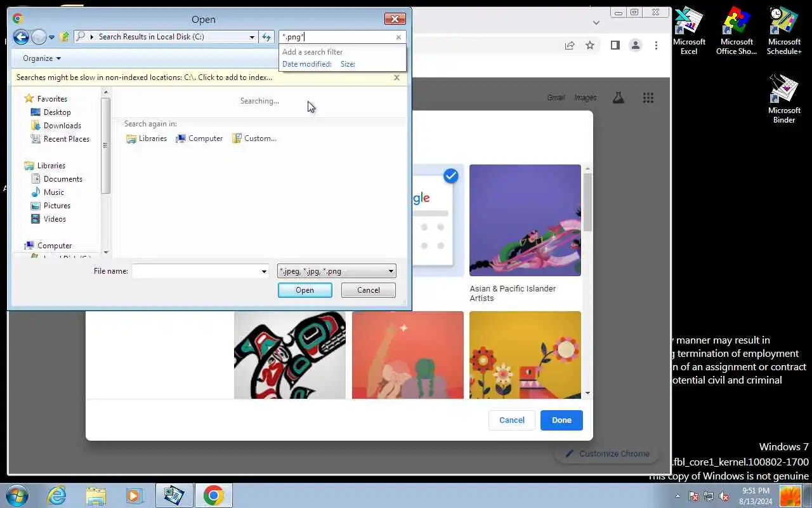Open the Microsoft Binder desktop icon
Image resolution: width=812 pixels, height=508 pixels.
tap(784, 99)
